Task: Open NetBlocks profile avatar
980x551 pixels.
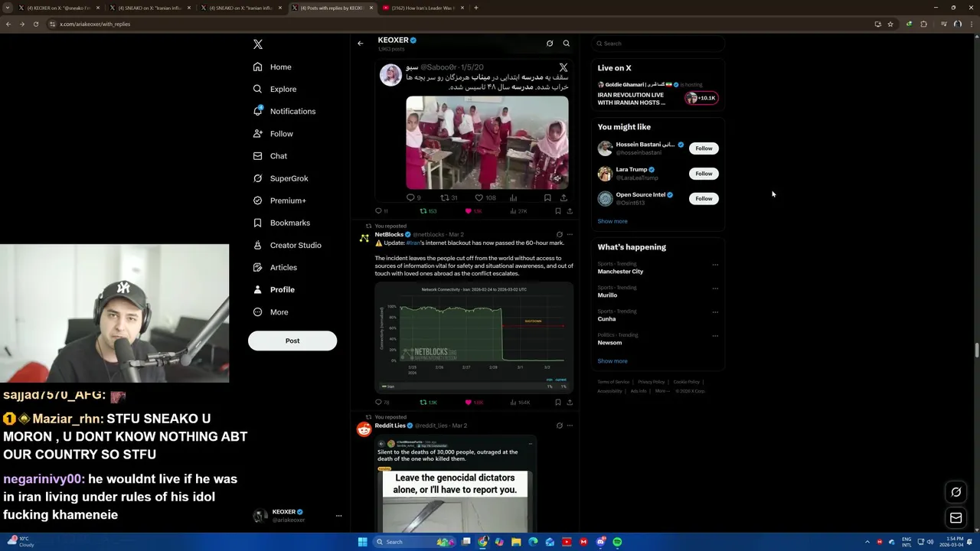Action: pyautogui.click(x=364, y=239)
